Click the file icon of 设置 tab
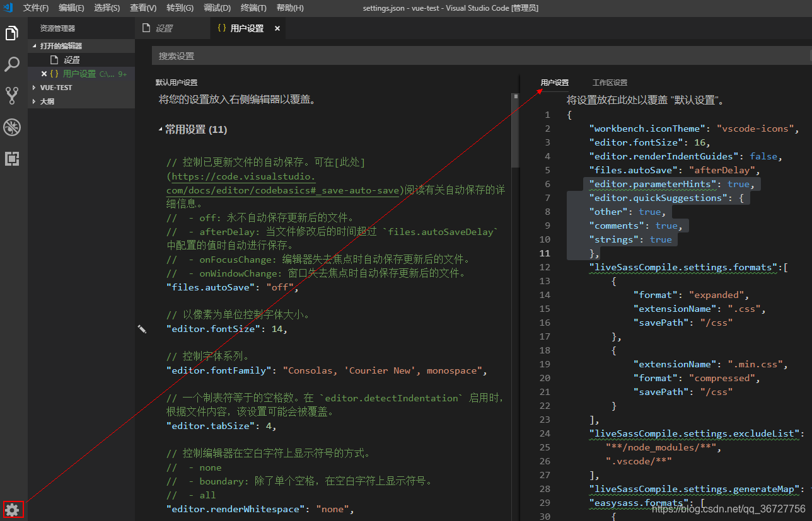812x521 pixels. 146,28
